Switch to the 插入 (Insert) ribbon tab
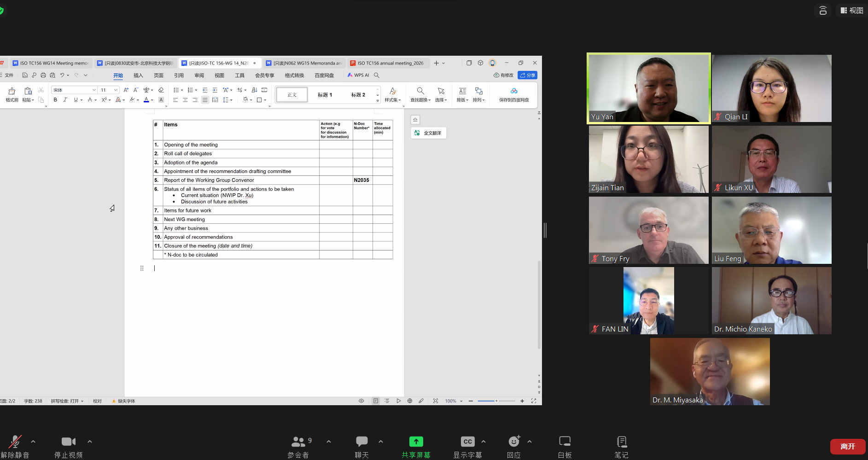This screenshot has height=460, width=868. click(x=138, y=76)
